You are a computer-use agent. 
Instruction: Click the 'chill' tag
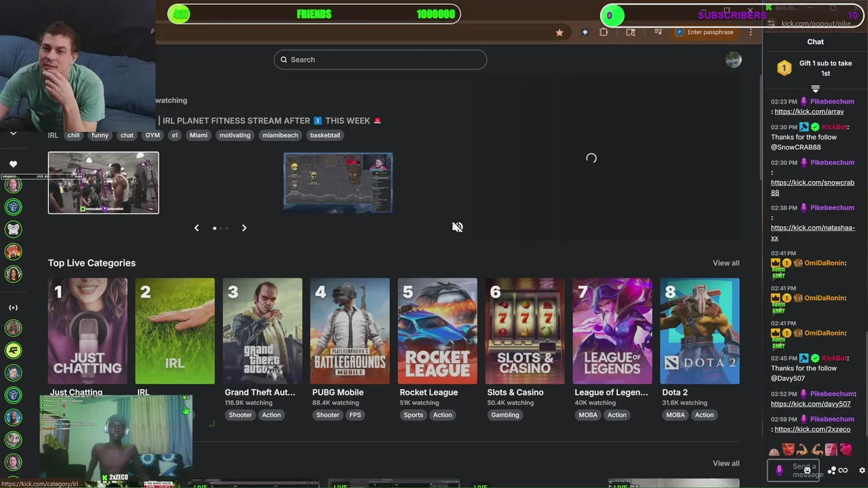(73, 135)
